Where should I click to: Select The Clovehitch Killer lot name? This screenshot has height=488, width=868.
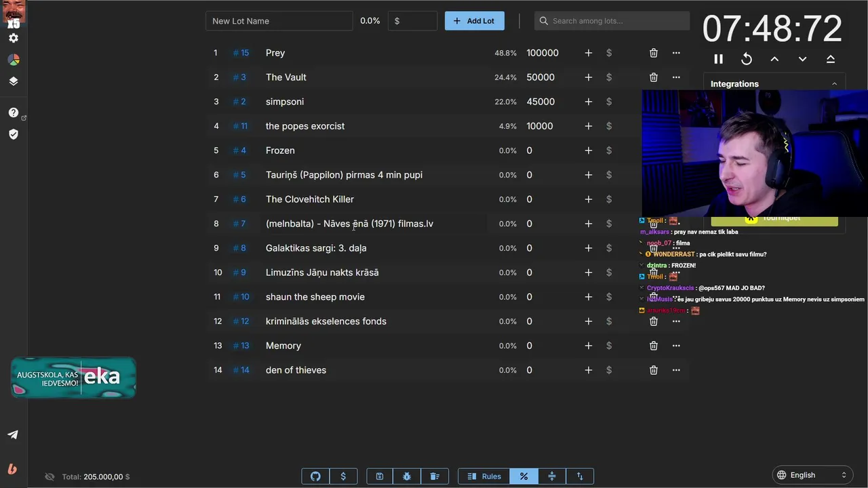point(310,199)
